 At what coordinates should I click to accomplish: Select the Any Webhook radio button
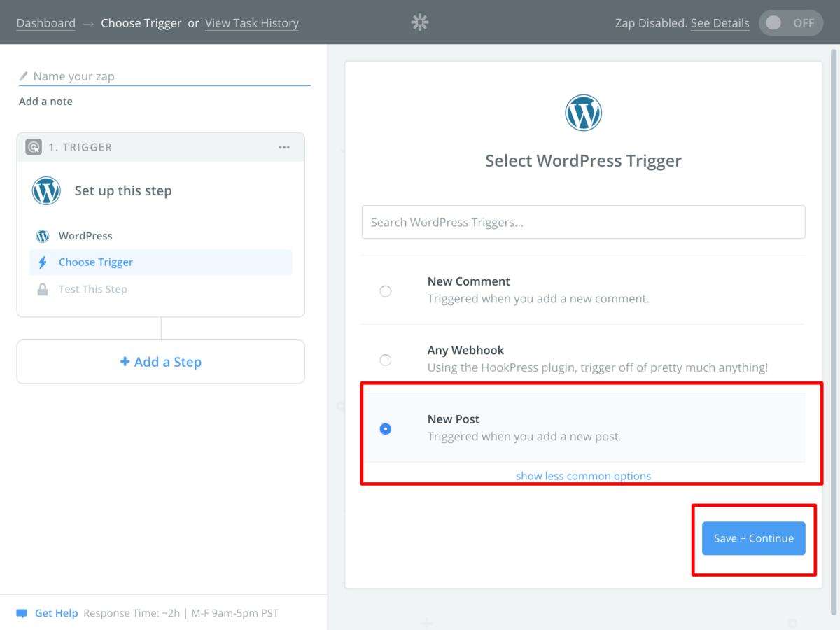coord(385,360)
